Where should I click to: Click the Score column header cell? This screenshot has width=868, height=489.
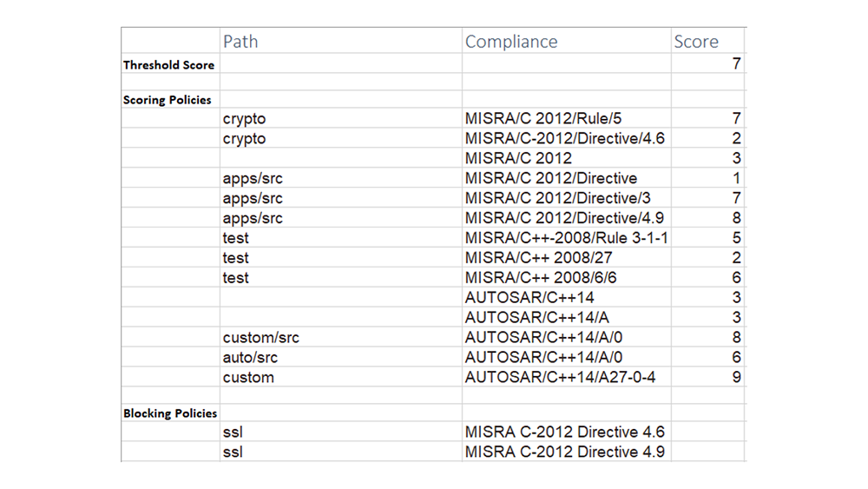(707, 42)
